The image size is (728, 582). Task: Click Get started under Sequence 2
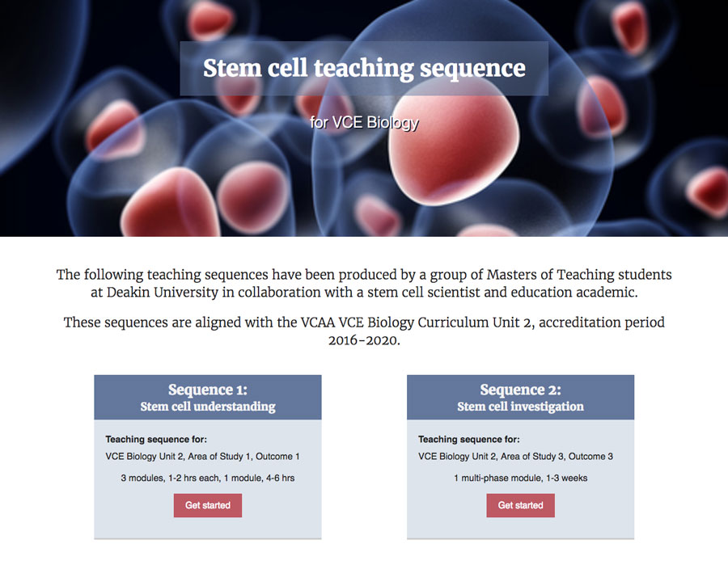[520, 505]
